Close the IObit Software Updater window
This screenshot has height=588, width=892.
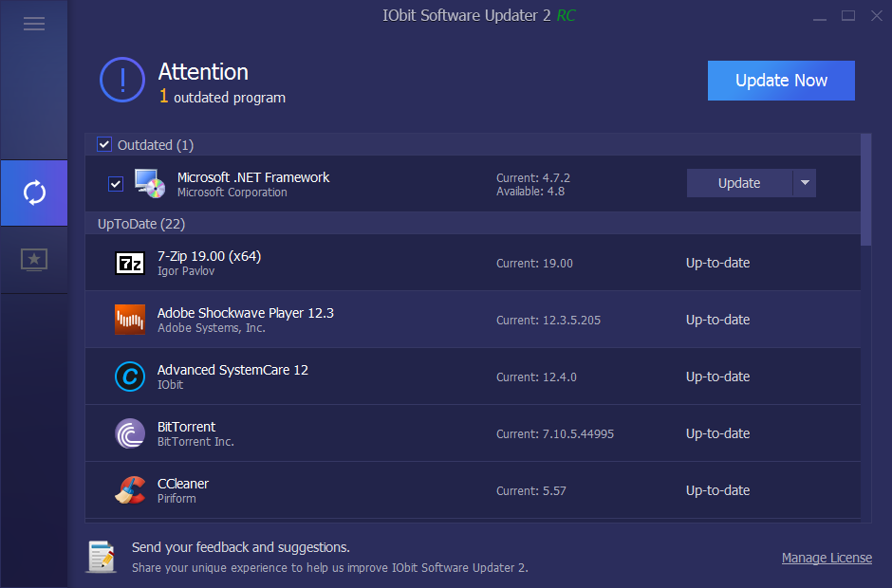pyautogui.click(x=877, y=16)
